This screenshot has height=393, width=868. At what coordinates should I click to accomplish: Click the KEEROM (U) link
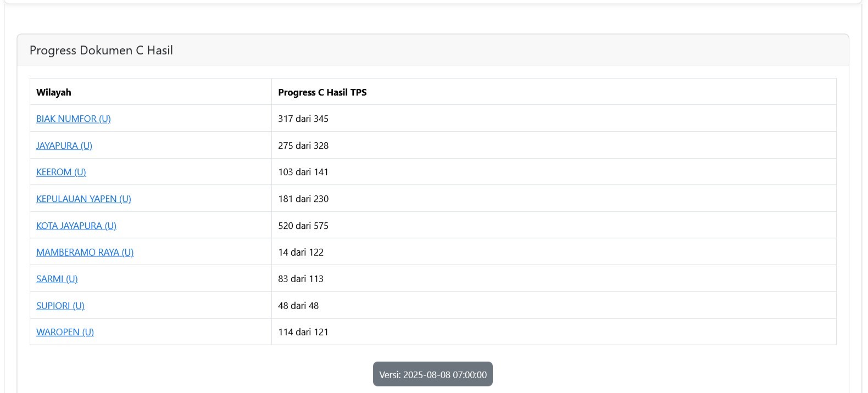pos(61,172)
